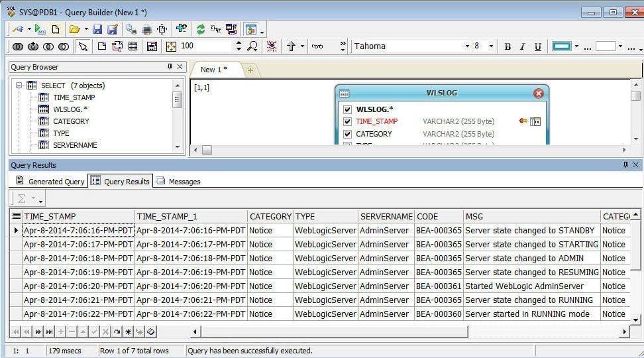Open the Messages tab
The image size is (644, 358).
click(178, 181)
